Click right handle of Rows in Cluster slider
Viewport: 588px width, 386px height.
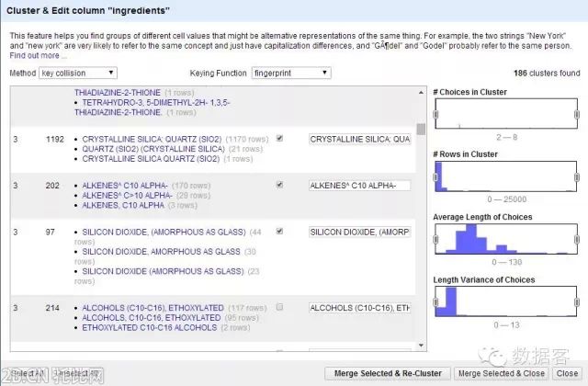578,177
